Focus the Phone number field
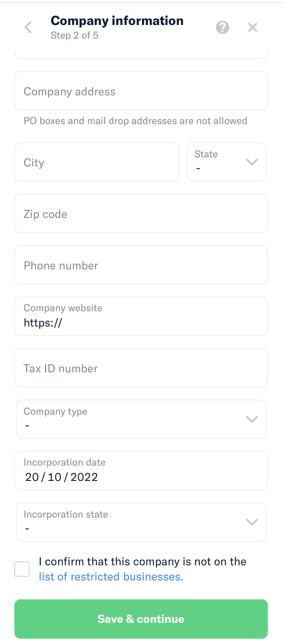 point(141,265)
